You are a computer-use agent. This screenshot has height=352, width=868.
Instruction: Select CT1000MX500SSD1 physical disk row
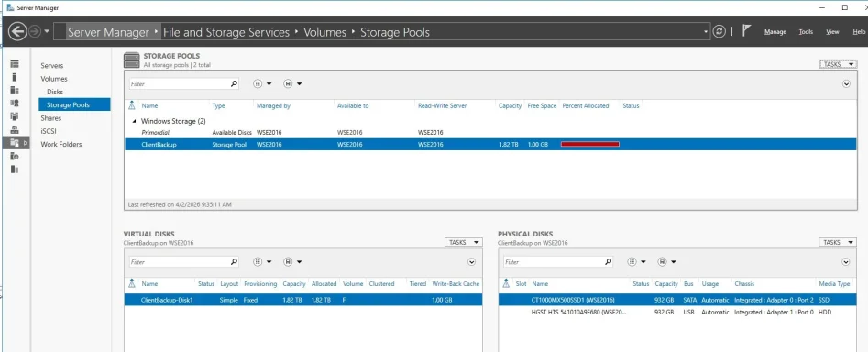coord(677,300)
